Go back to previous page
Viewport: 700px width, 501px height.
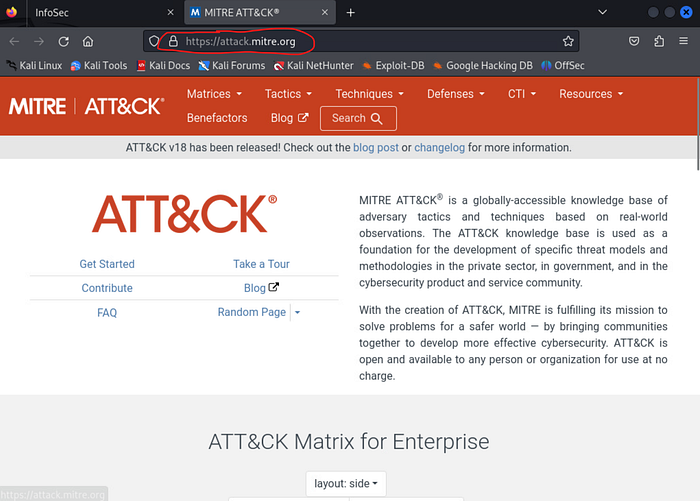point(14,42)
